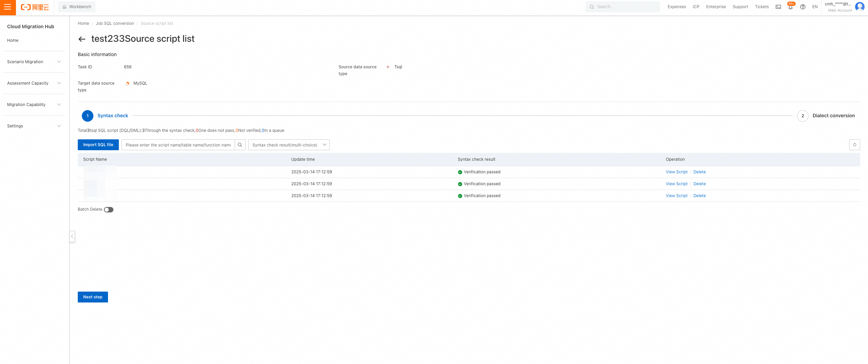Viewport: 868px width, 364px height.
Task: Click Verification passed in the first row
Action: [482, 172]
